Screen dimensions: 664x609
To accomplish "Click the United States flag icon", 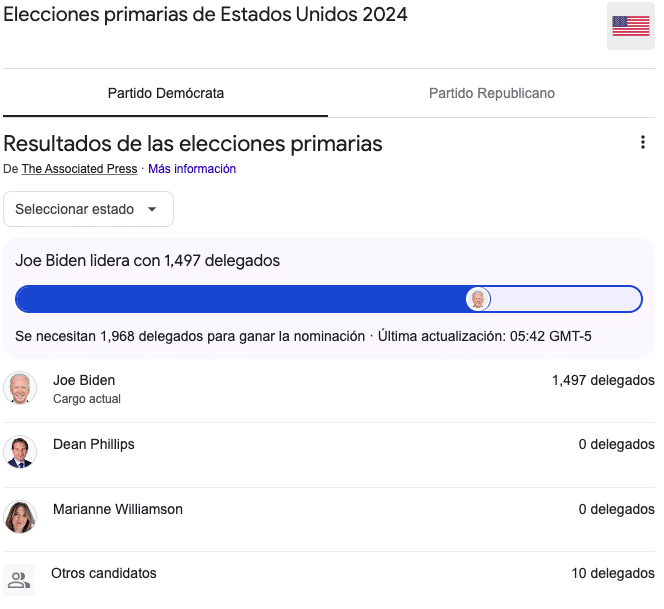I will [x=631, y=26].
